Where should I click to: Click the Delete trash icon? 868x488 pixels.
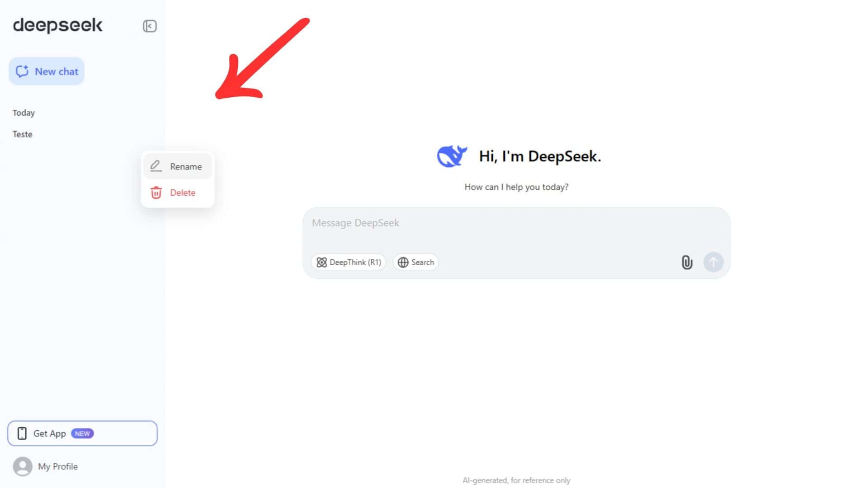coord(156,192)
